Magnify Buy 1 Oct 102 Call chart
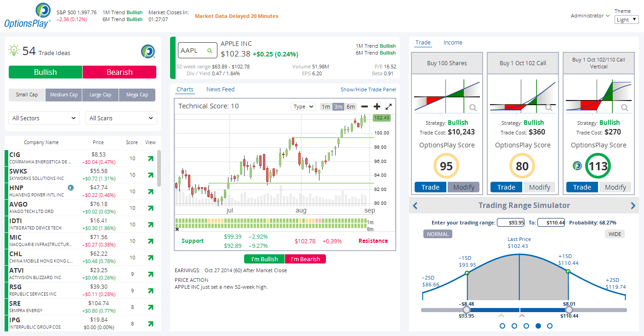Screen dimensions: 644x336 pos(549,108)
